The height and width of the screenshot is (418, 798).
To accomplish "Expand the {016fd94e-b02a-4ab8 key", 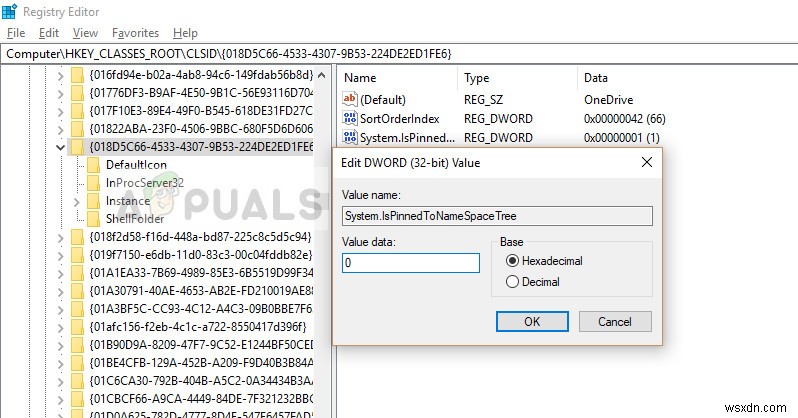I will coord(61,76).
